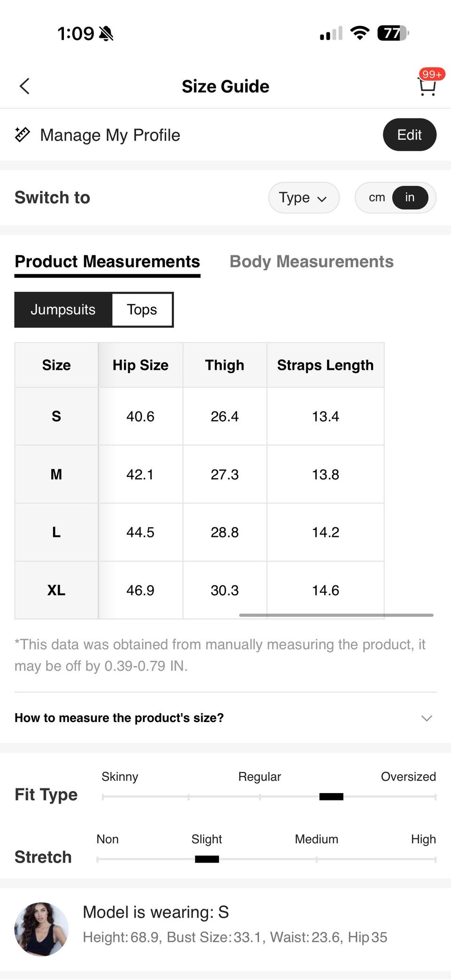
Task: Tap the back arrow icon
Action: [x=24, y=86]
